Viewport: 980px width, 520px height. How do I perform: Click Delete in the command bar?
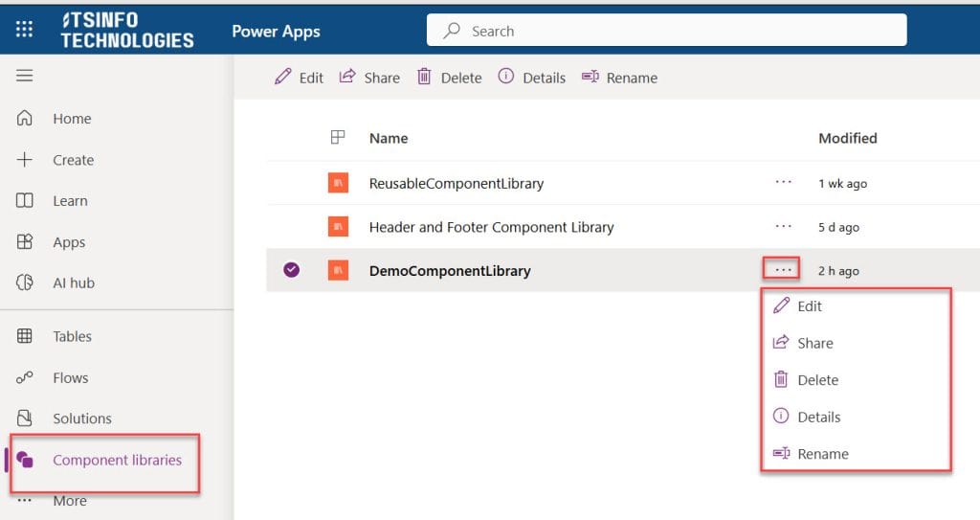450,77
